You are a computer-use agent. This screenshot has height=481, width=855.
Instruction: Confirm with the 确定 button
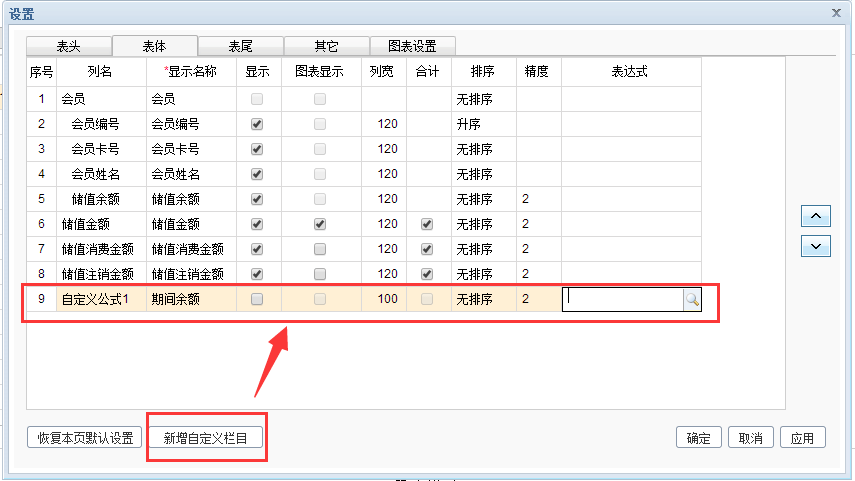[x=699, y=438]
